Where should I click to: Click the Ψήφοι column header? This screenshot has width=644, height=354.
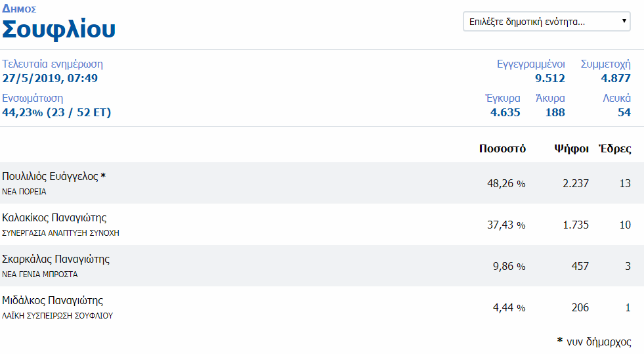click(x=571, y=148)
